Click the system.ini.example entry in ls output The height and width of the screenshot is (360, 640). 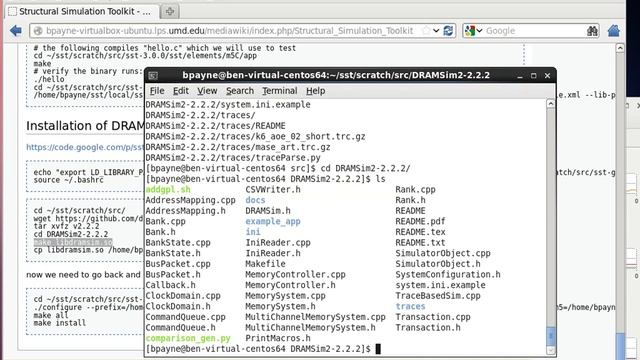(440, 285)
